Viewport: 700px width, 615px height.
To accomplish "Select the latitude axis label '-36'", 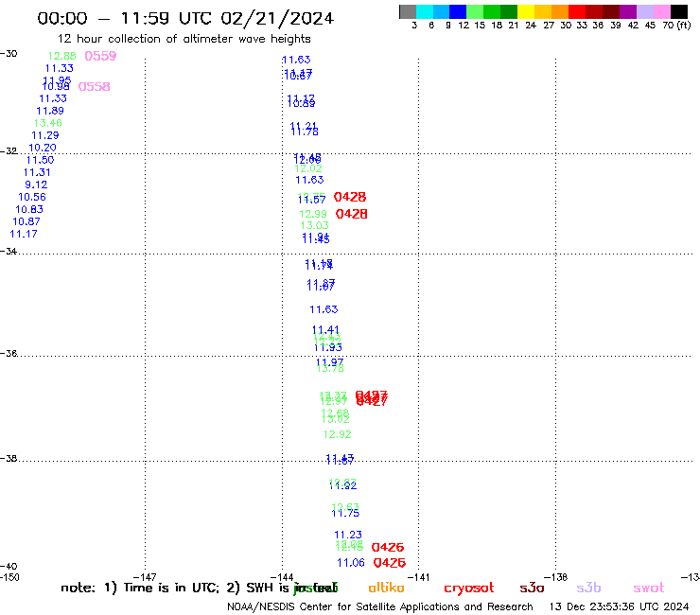I will [x=9, y=353].
